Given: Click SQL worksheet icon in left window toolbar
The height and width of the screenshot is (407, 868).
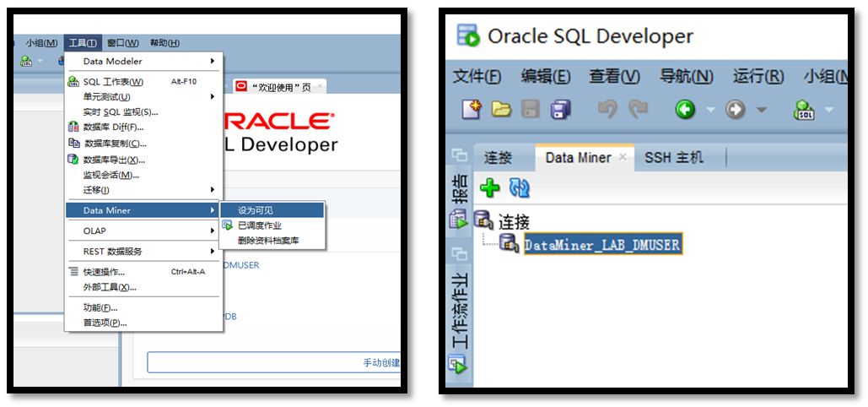Looking at the screenshot, I should 25,62.
